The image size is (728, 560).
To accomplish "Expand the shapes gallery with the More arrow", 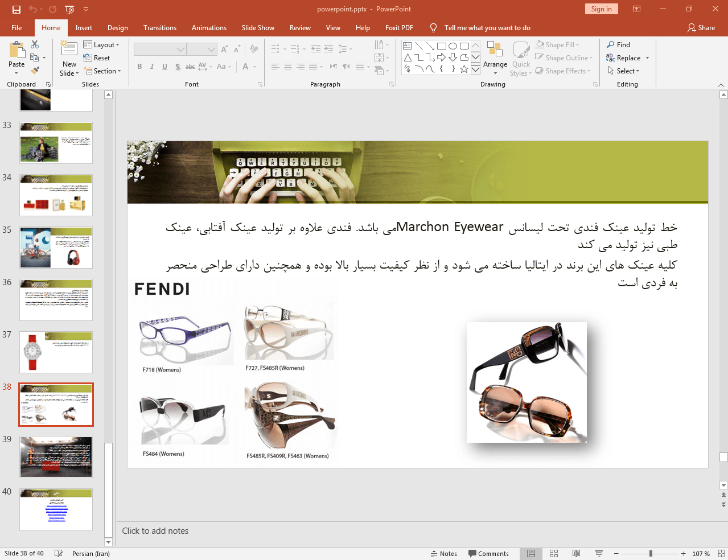I will point(475,69).
